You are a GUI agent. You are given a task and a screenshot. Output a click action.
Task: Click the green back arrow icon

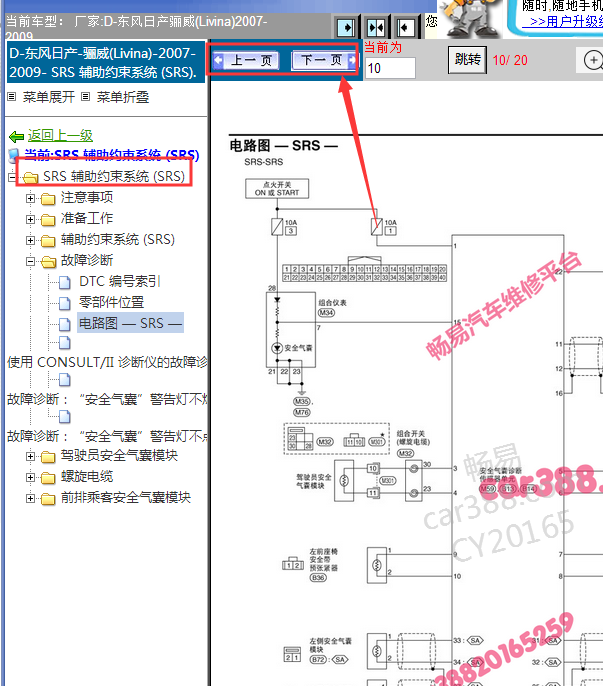coord(17,136)
